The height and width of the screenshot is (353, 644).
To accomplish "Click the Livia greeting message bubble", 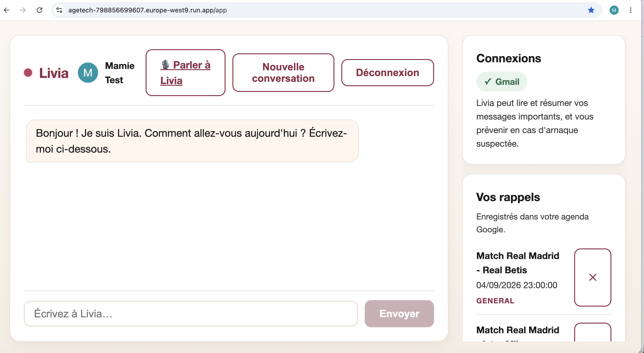I will [192, 141].
